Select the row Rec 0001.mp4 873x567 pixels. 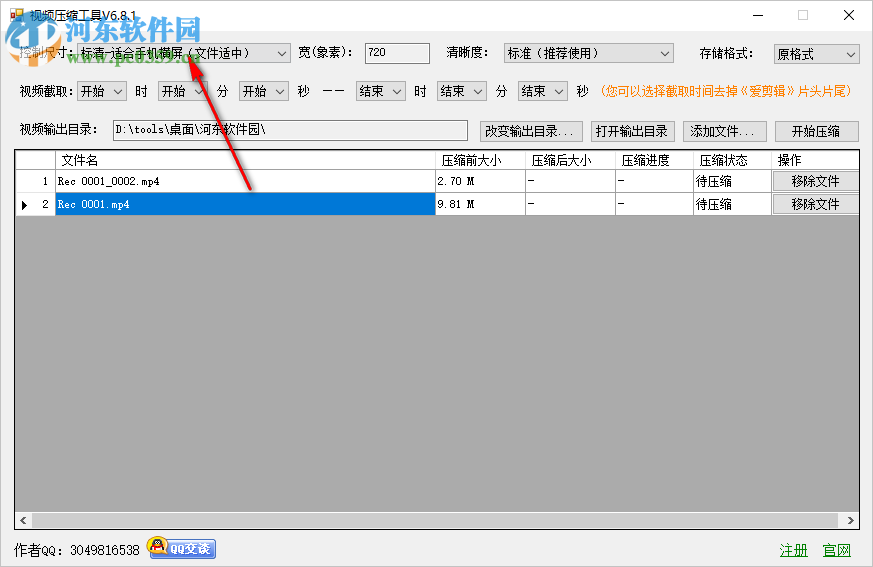click(x=245, y=204)
